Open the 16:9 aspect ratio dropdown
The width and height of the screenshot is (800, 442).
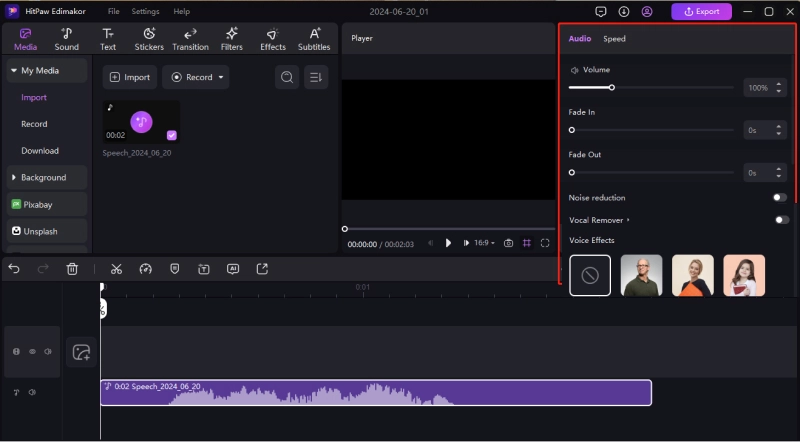coord(484,243)
